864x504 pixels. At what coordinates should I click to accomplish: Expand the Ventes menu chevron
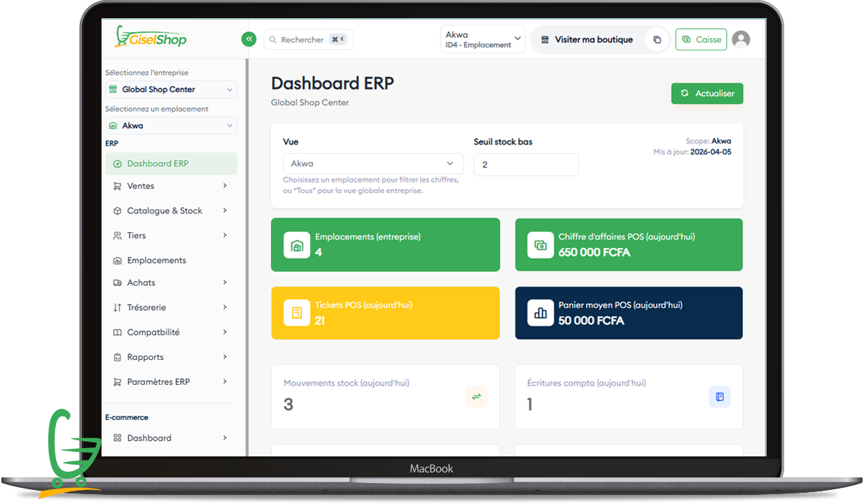point(225,186)
